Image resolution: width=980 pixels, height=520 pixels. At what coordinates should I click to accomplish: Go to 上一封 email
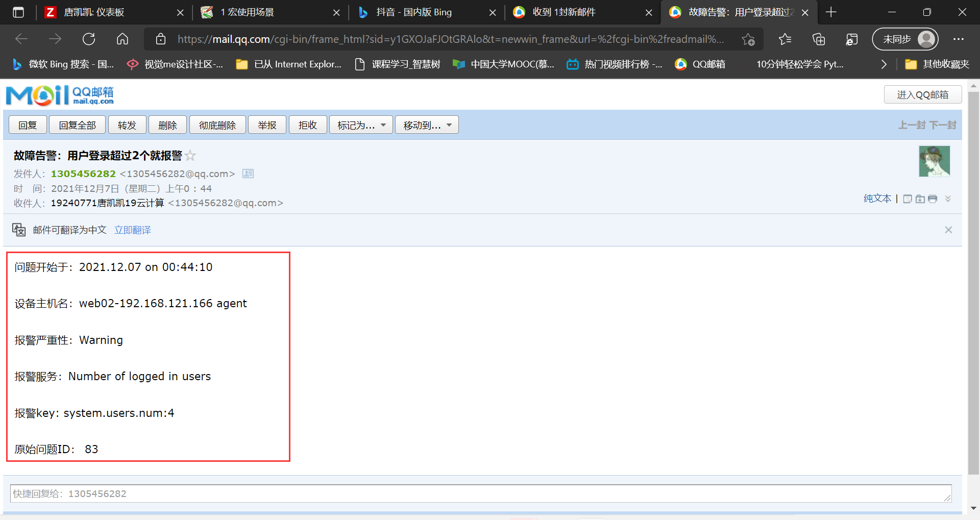click(x=912, y=125)
